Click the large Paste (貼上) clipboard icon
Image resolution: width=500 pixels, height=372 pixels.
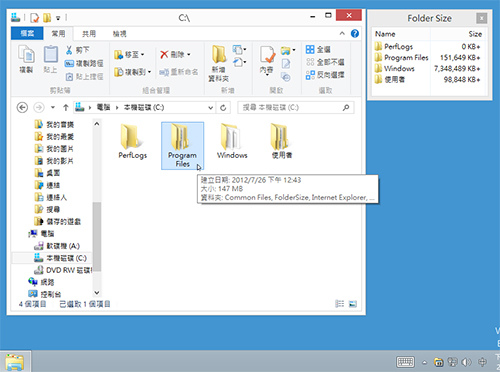click(51, 54)
